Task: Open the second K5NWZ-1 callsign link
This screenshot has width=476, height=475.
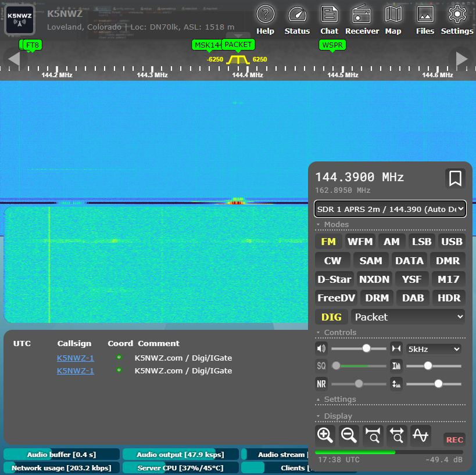Action: pos(76,370)
